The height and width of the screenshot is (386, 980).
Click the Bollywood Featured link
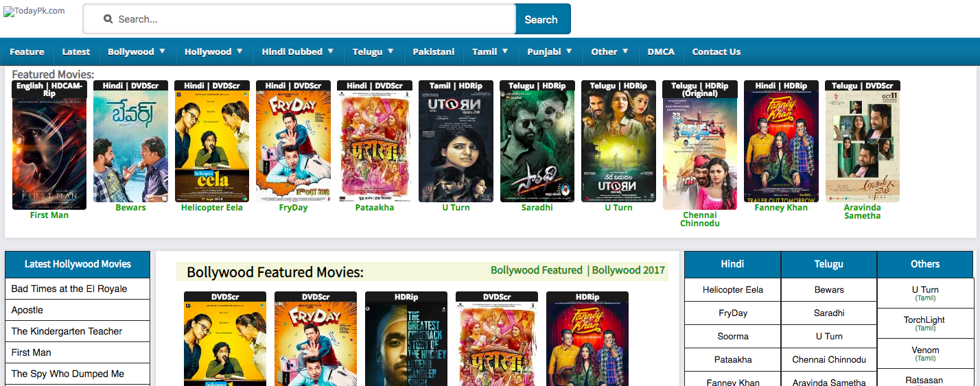point(537,270)
